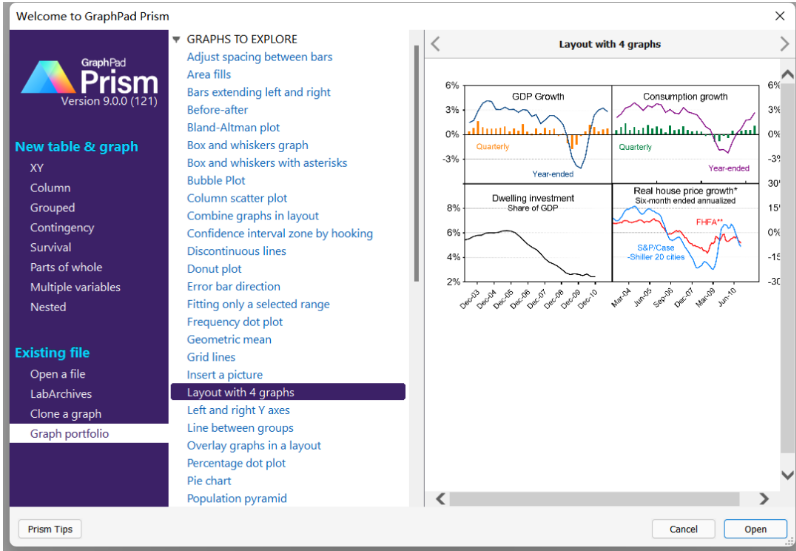Select Bland-Altman plot example
The image size is (796, 551).
[233, 127]
